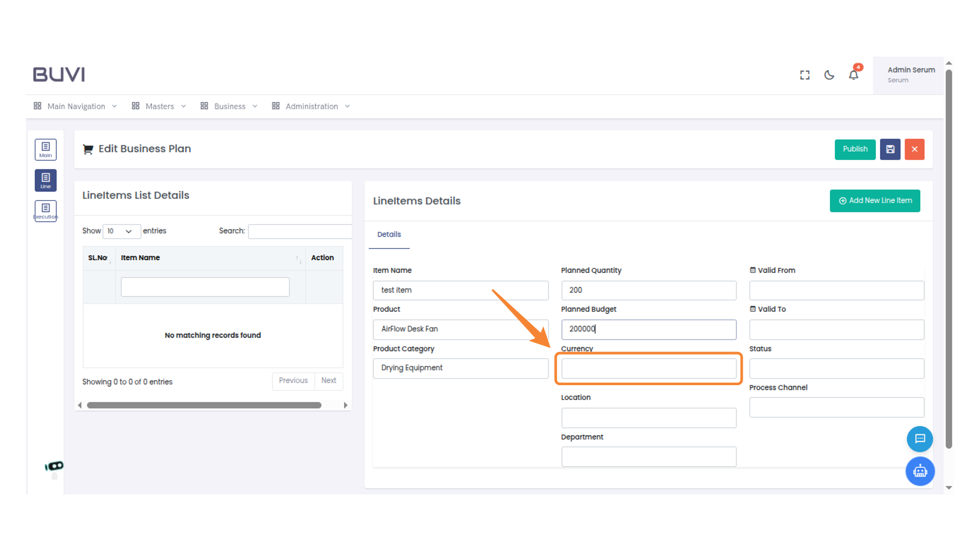Switch to the Details tab
The image size is (980, 551).
pyautogui.click(x=389, y=235)
